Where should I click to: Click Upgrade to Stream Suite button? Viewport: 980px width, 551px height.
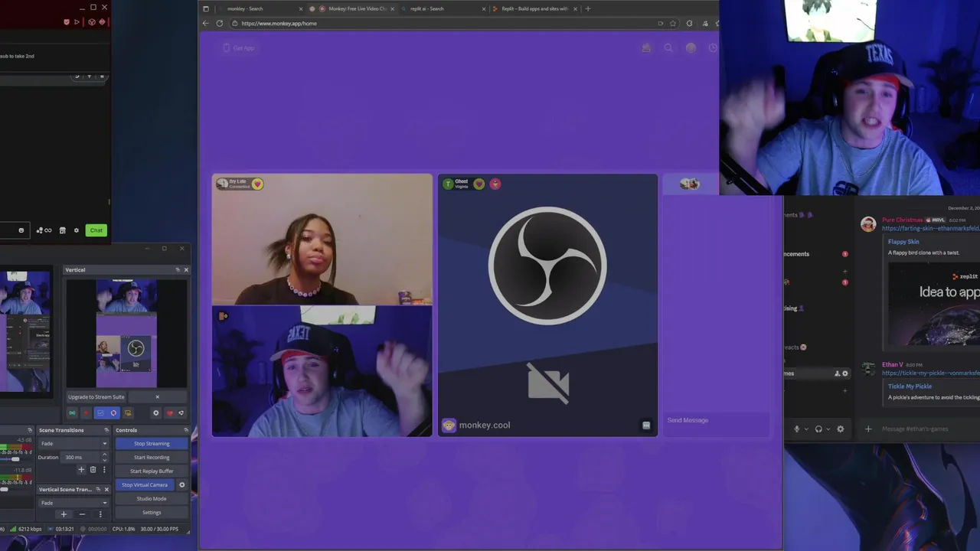click(96, 396)
